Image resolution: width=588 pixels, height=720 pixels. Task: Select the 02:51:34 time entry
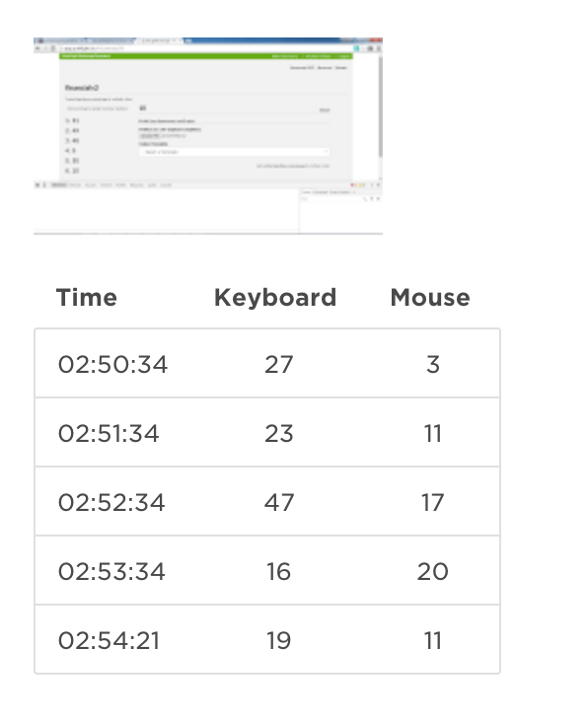pos(109,433)
